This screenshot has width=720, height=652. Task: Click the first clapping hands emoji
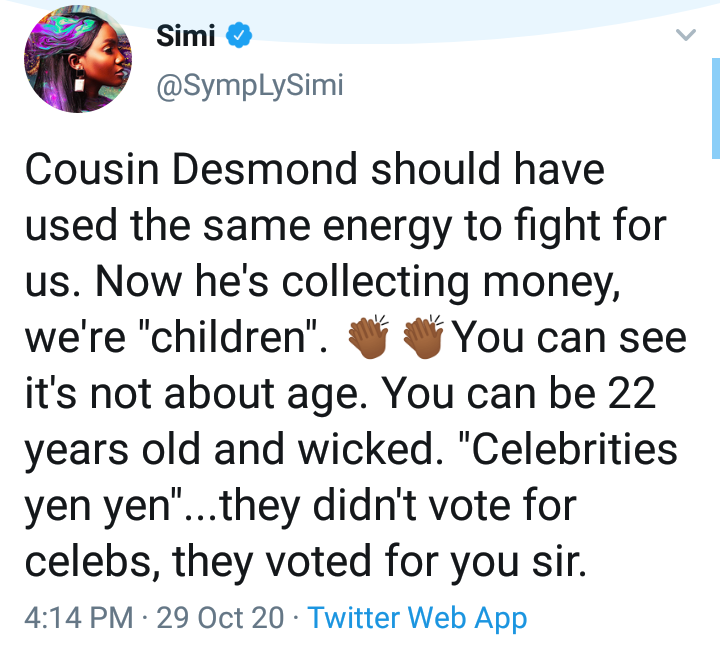point(368,337)
